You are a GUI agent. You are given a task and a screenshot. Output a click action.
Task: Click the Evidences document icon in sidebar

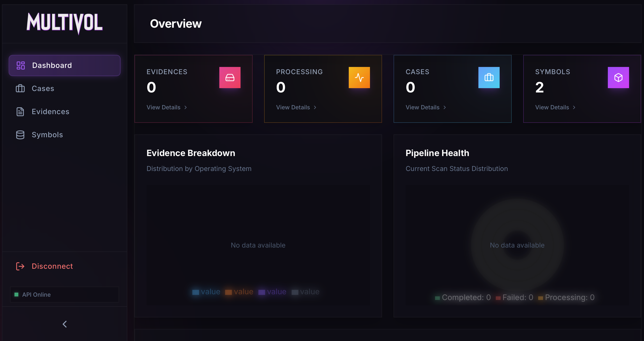pos(20,112)
